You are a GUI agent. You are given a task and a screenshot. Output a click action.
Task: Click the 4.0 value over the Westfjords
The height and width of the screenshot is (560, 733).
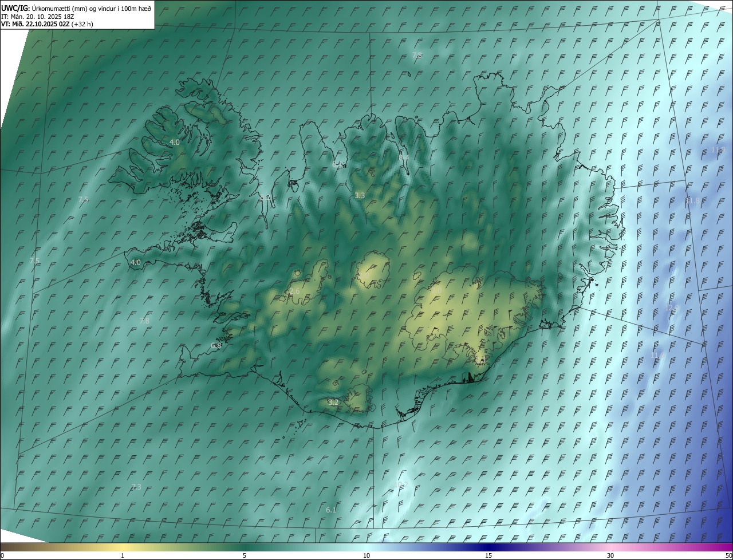pos(175,142)
